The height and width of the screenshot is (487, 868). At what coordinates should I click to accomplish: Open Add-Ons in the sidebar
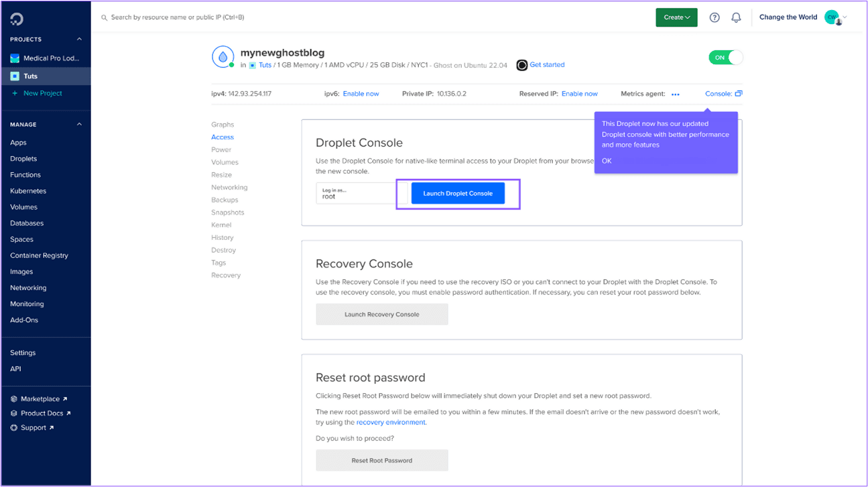(24, 320)
